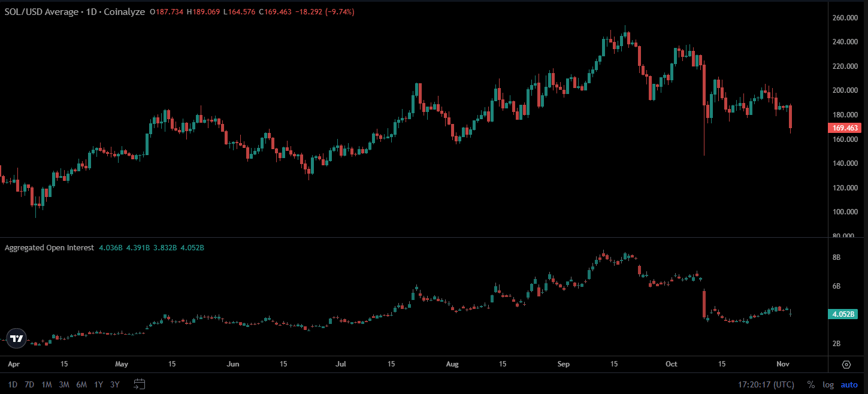Click the TradingView logo watermark

point(16,338)
